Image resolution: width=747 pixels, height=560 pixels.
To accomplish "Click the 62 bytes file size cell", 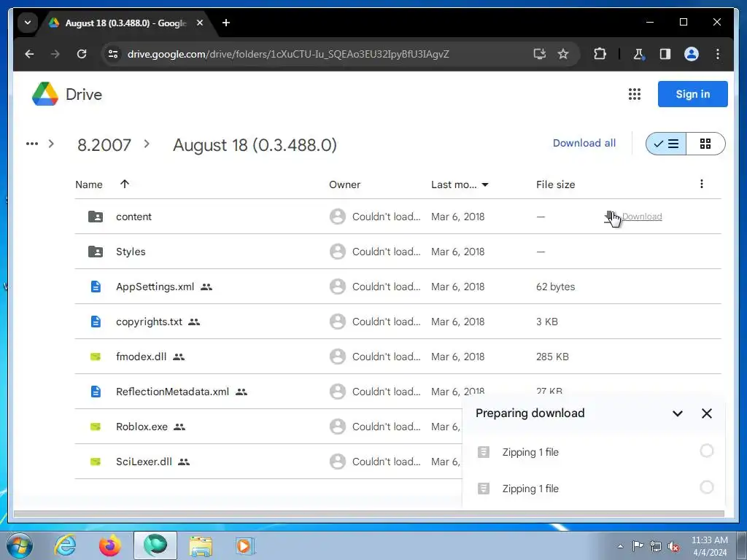I will (555, 287).
